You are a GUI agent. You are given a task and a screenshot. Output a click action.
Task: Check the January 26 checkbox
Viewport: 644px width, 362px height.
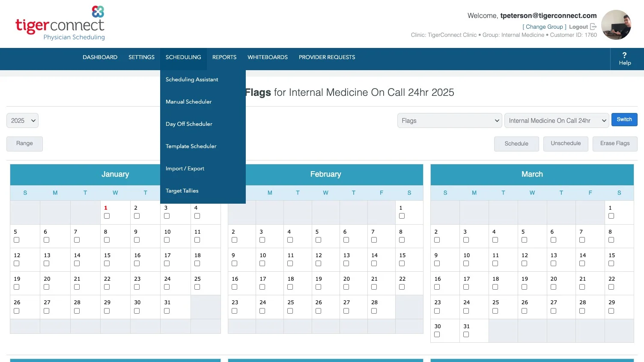pyautogui.click(x=16, y=311)
